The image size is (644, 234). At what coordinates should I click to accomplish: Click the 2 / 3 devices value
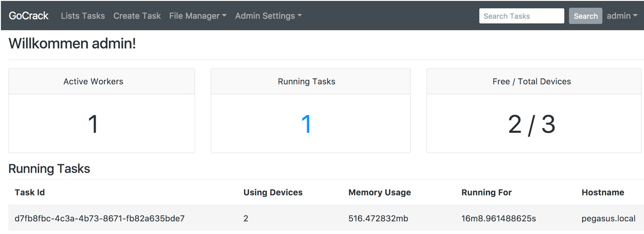coord(532,124)
